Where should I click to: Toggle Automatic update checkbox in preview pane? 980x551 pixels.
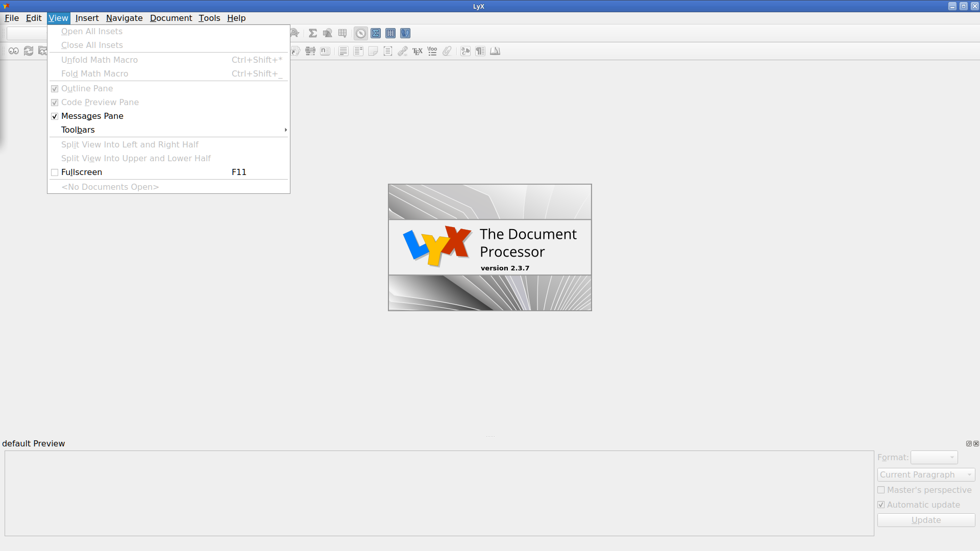(881, 505)
